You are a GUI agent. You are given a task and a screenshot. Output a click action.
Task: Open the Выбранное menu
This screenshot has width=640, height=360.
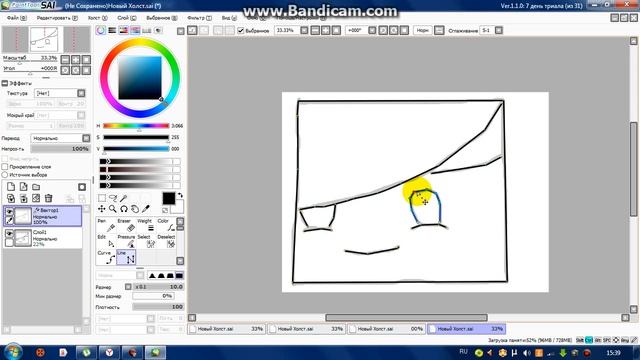(162, 18)
